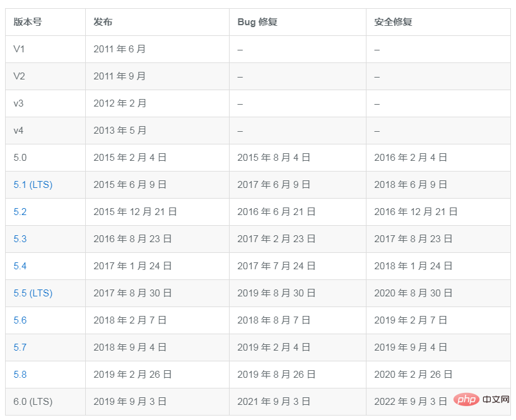Click the 发布 column header

(x=103, y=22)
